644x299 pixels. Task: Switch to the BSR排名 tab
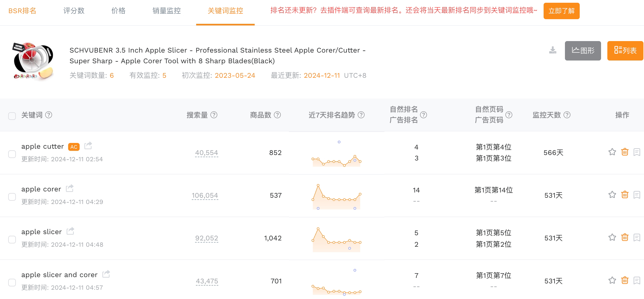click(x=22, y=11)
